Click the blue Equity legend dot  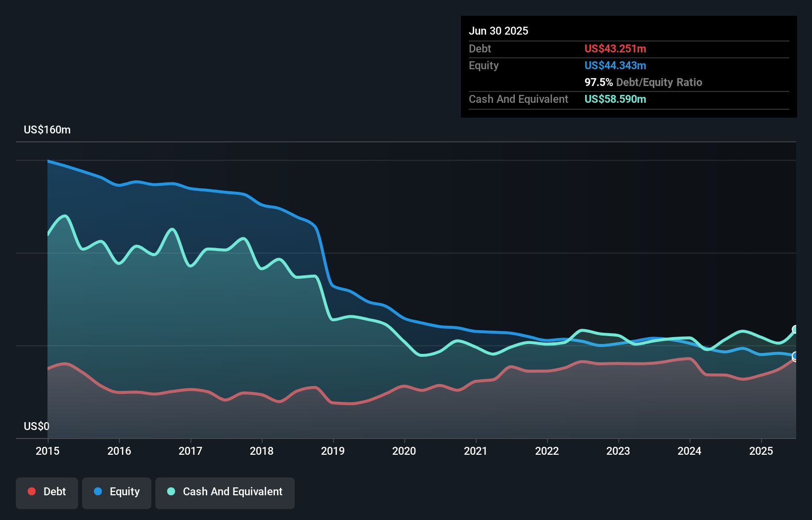click(x=98, y=491)
